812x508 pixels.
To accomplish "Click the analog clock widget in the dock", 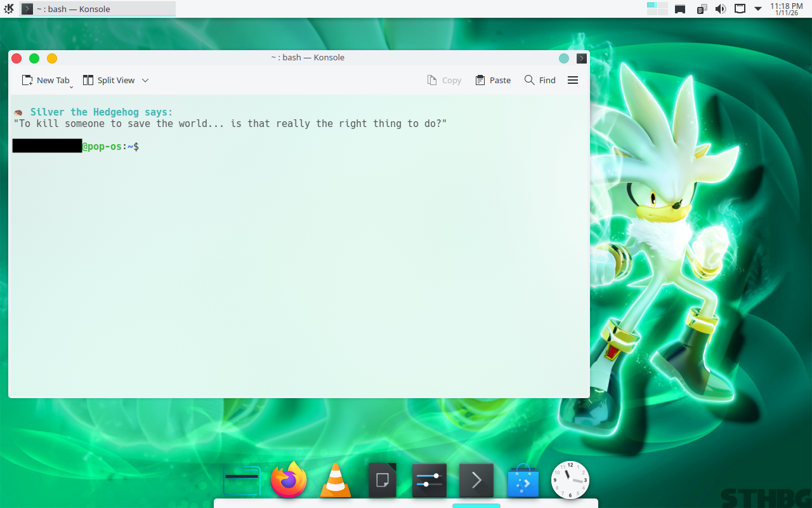I will click(570, 480).
